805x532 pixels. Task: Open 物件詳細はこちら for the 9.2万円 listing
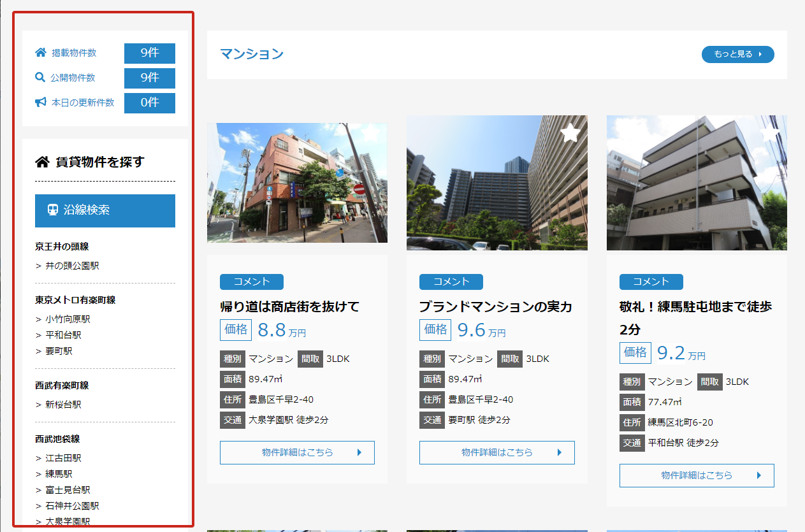697,475
